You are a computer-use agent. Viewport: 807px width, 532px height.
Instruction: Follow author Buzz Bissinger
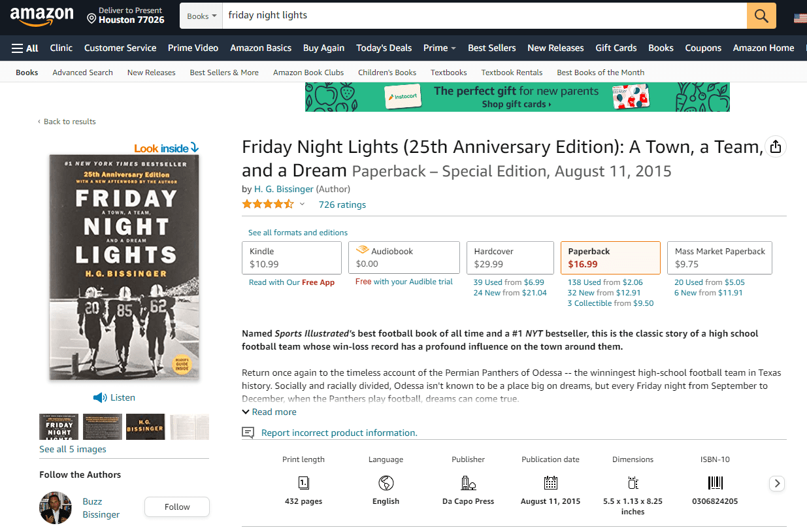[176, 507]
